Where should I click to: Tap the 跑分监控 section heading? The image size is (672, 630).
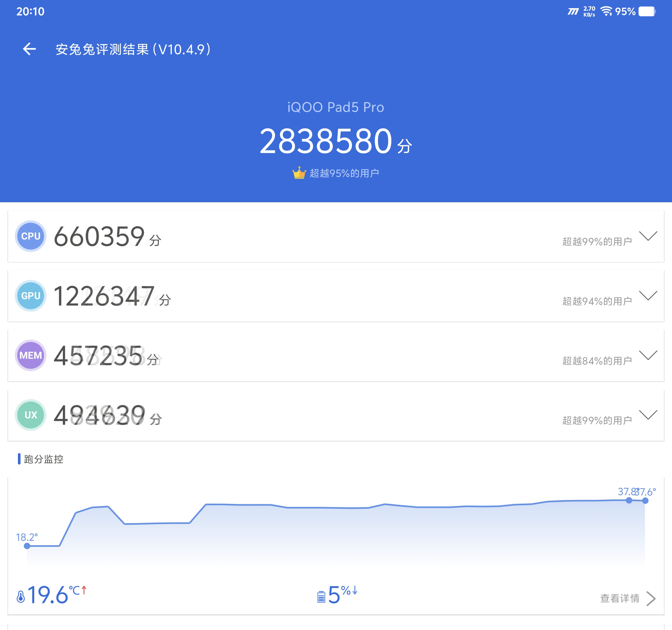coord(44,459)
